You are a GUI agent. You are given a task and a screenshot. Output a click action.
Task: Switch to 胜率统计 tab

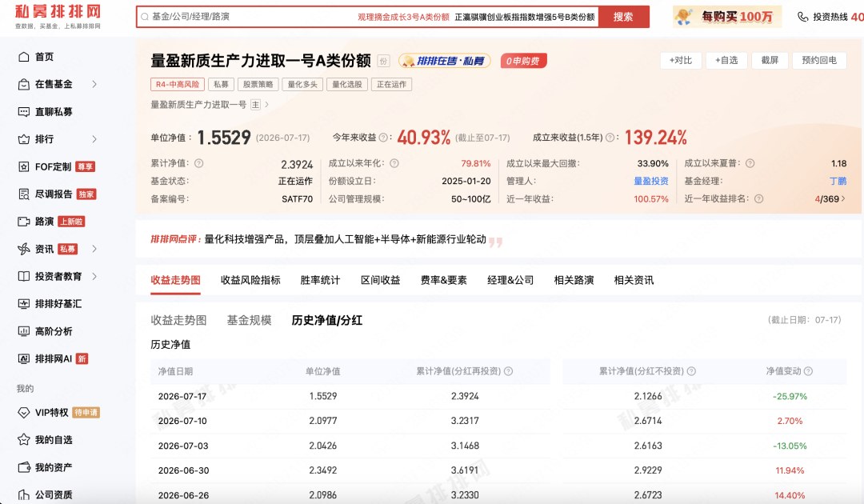point(320,280)
